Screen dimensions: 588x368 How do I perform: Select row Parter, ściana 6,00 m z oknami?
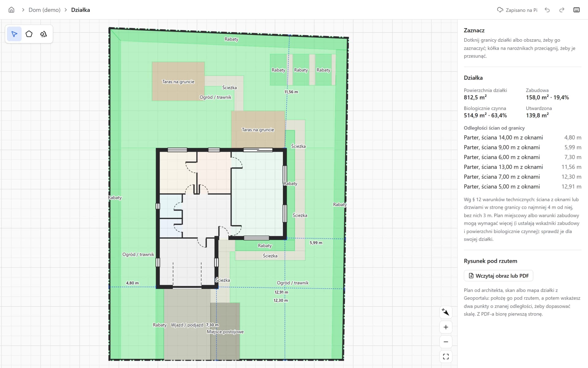click(522, 157)
